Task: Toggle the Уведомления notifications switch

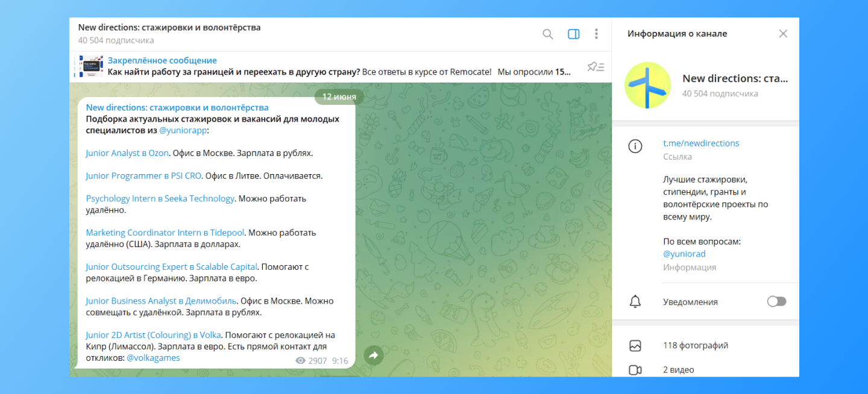Action: tap(776, 301)
